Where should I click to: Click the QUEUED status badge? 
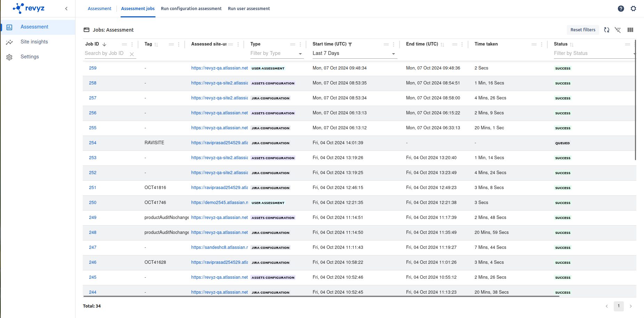coord(562,143)
